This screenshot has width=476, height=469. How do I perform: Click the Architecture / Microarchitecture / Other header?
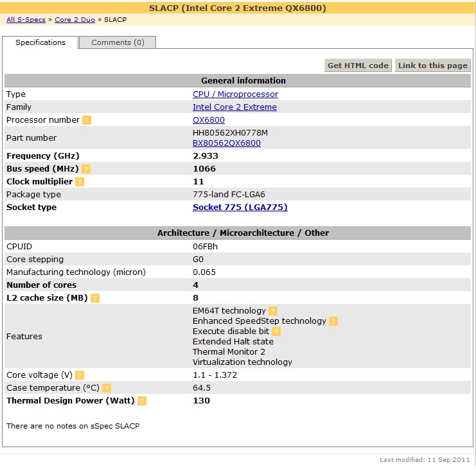click(x=238, y=233)
